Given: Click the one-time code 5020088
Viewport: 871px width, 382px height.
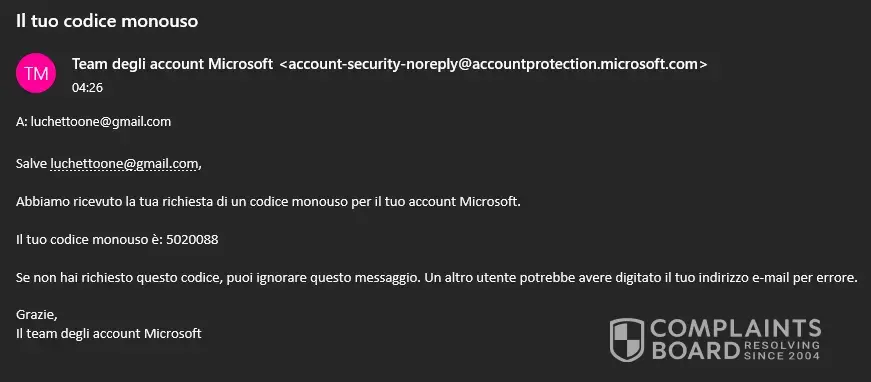Looking at the screenshot, I should click(192, 240).
